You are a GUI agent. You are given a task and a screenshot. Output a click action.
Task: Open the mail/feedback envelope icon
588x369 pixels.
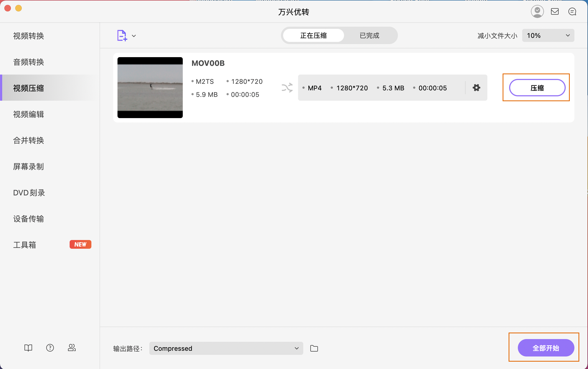(555, 11)
